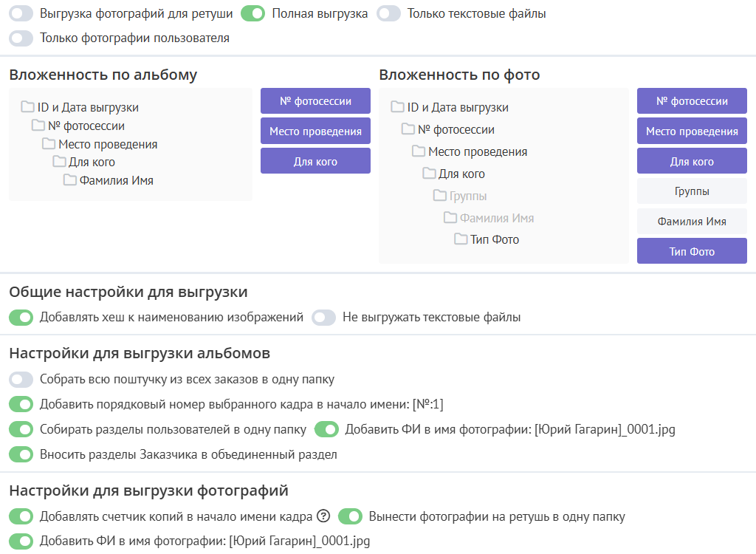756x554 pixels.
Task: Toggle 'Добавлять хеш к наименованию изображений'
Action: [x=21, y=318]
